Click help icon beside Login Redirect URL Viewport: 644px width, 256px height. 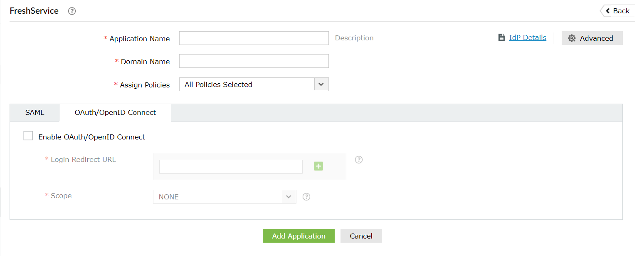coord(359,160)
